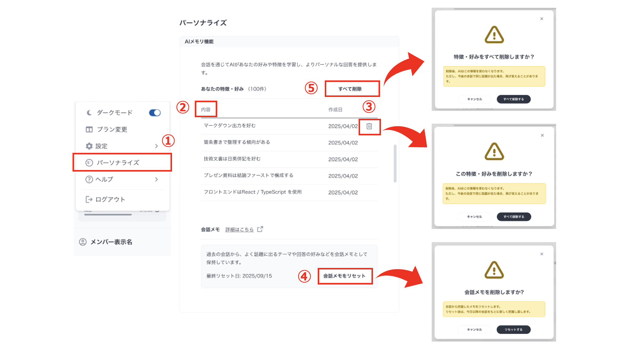Toggle the dark mode switch
The image size is (644, 348).
click(155, 113)
